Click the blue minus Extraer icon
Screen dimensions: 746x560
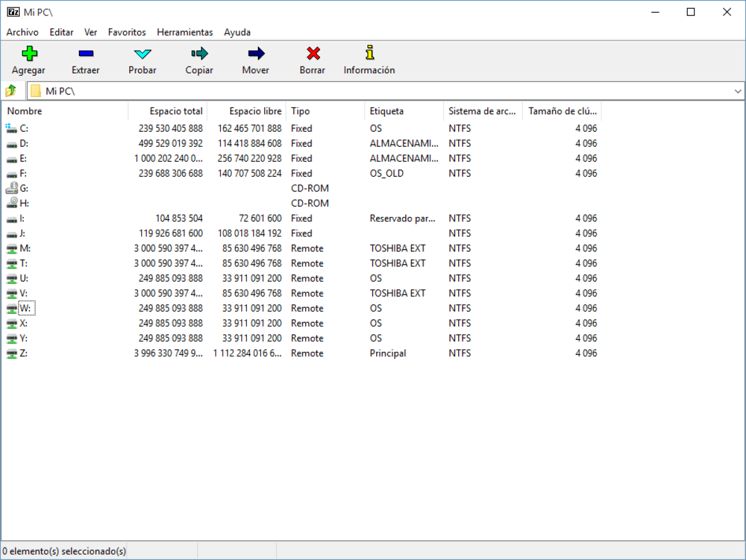click(x=86, y=53)
